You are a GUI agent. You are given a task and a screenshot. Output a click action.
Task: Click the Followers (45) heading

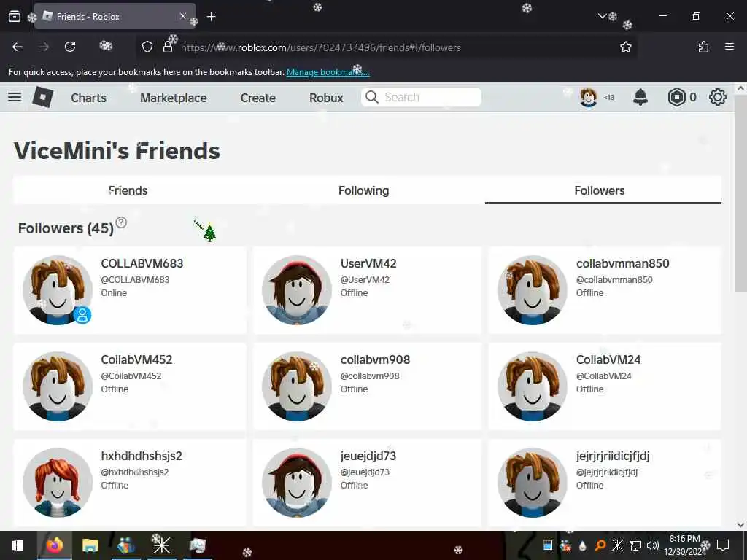tap(66, 228)
